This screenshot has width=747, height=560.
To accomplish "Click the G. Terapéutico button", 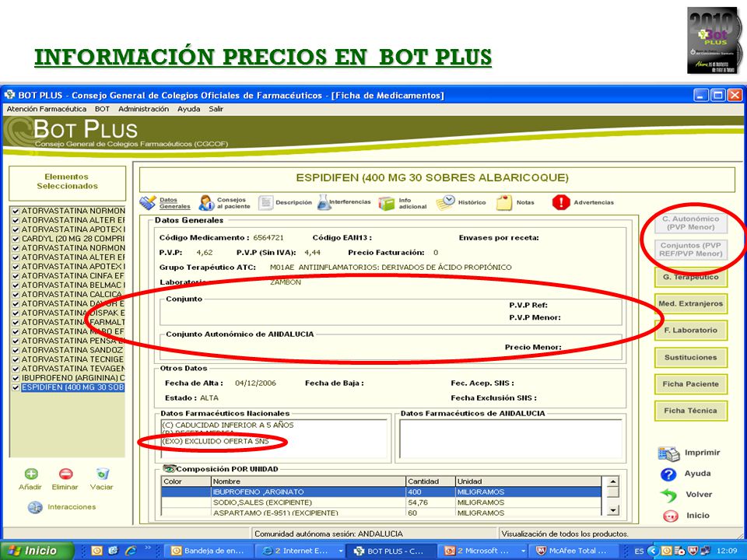I will click(x=691, y=277).
